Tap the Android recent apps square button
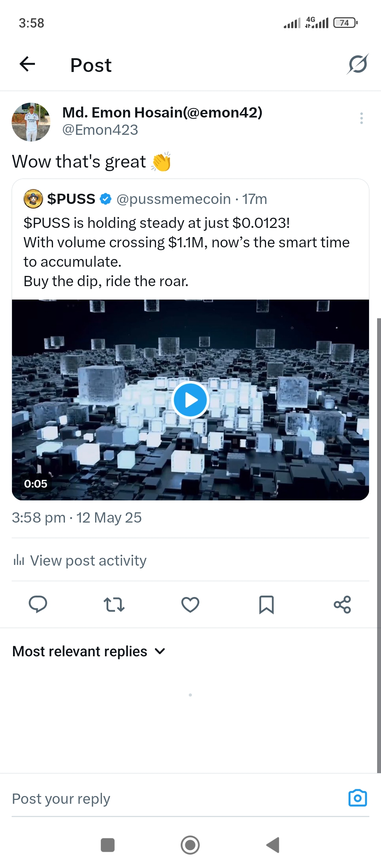The height and width of the screenshot is (868, 381). 108,845
